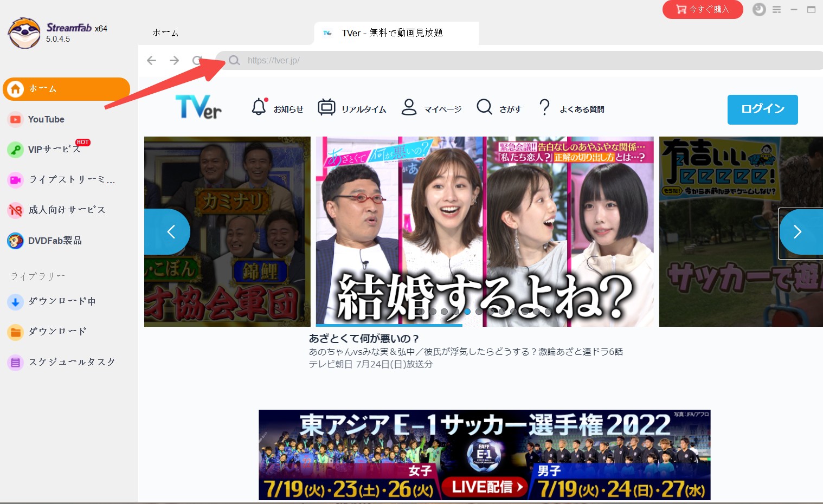
Task: Click the TVer logo
Action: pyautogui.click(x=198, y=107)
